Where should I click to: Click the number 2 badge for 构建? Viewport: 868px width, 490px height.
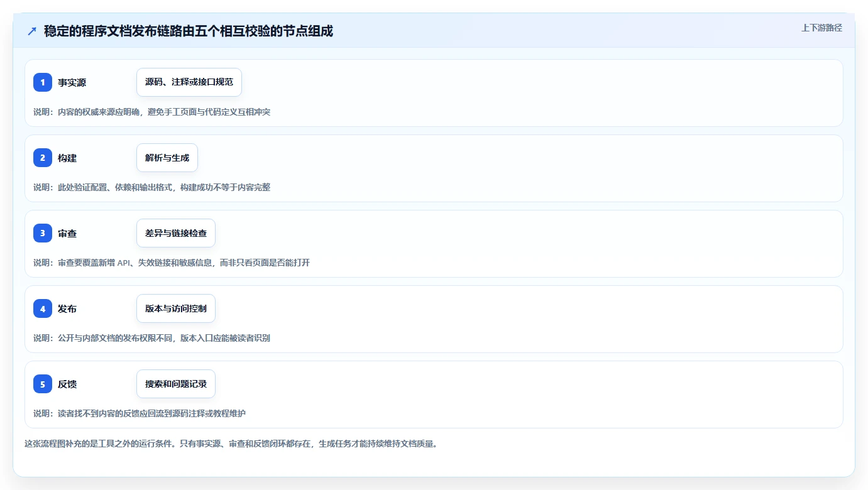click(43, 158)
